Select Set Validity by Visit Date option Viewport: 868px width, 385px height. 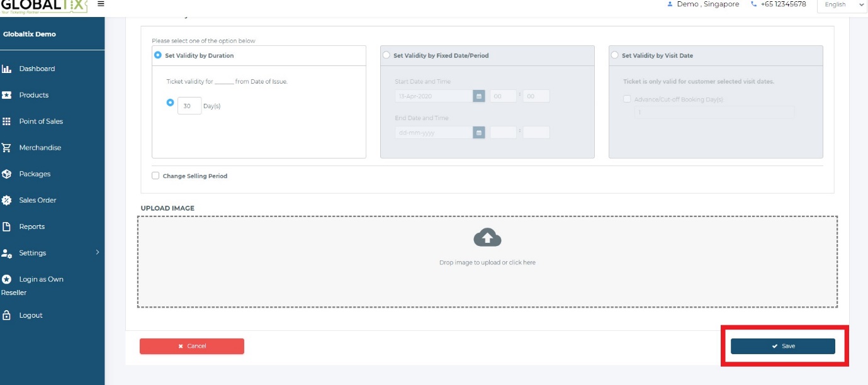point(615,55)
